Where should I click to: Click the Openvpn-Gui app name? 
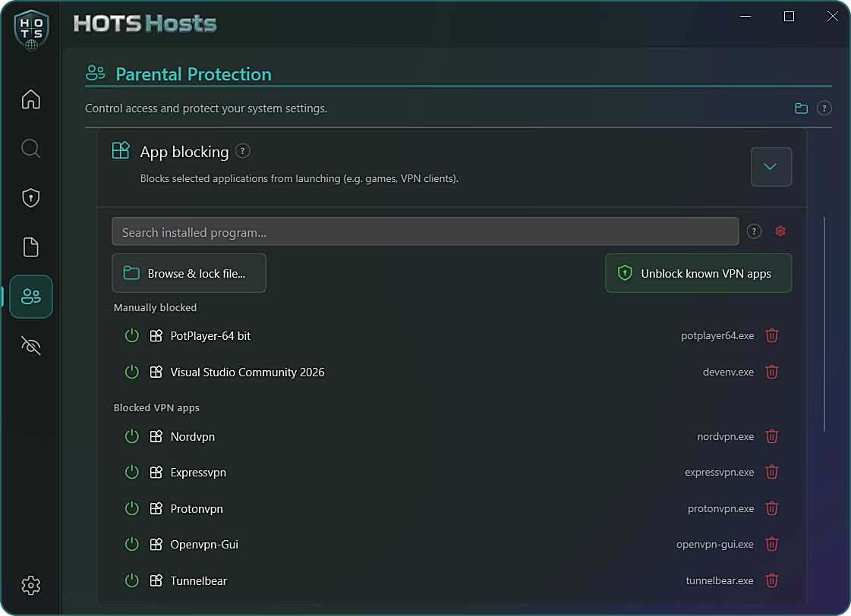tap(204, 544)
